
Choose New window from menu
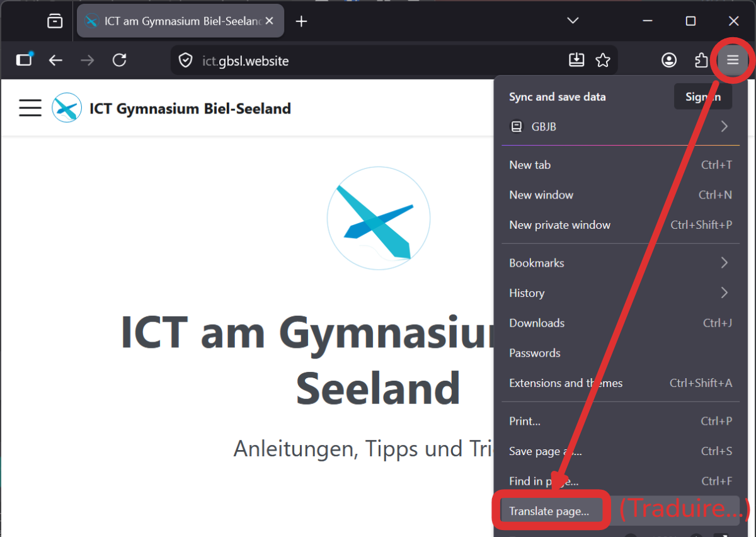point(621,195)
